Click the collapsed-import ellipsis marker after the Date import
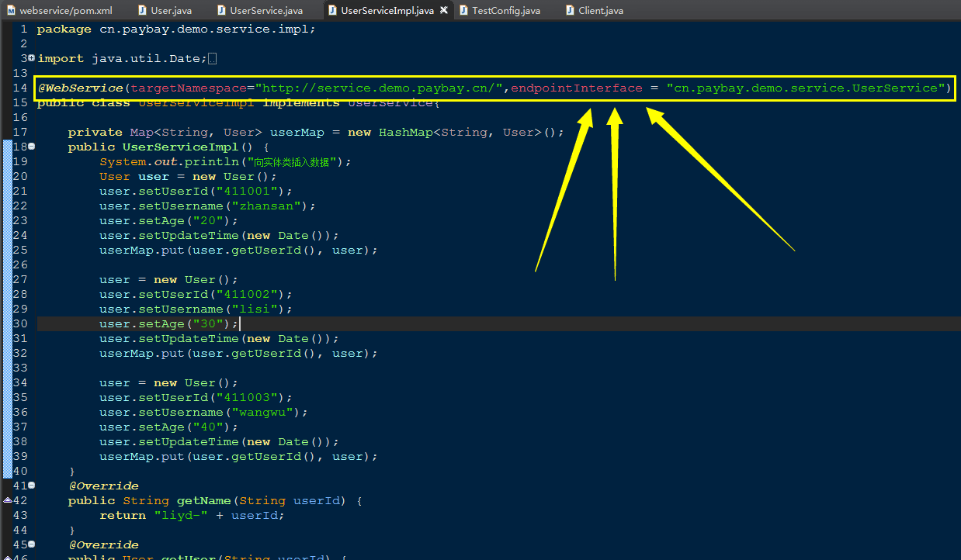This screenshot has width=961, height=560. pos(211,57)
